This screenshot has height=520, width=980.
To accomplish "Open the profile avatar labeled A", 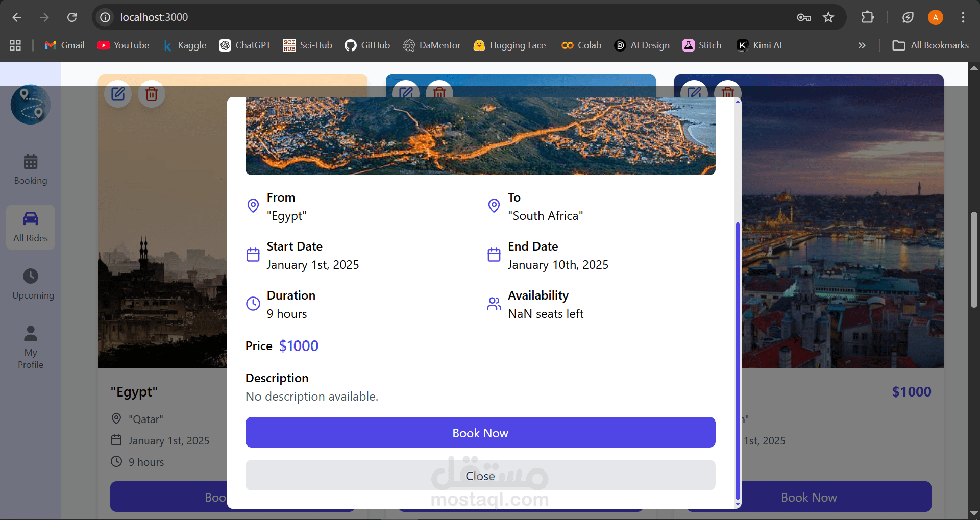I will click(936, 17).
